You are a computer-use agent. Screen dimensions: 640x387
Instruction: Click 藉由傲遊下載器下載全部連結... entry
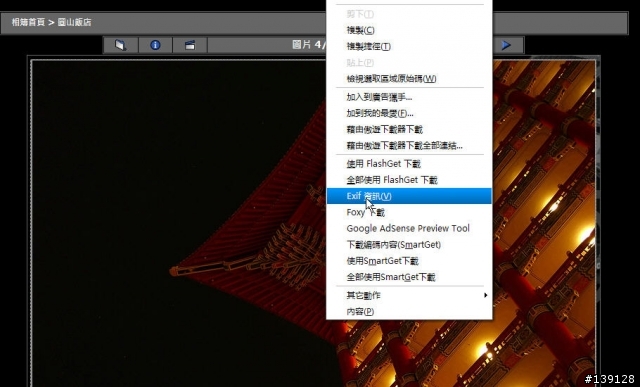pos(409,145)
